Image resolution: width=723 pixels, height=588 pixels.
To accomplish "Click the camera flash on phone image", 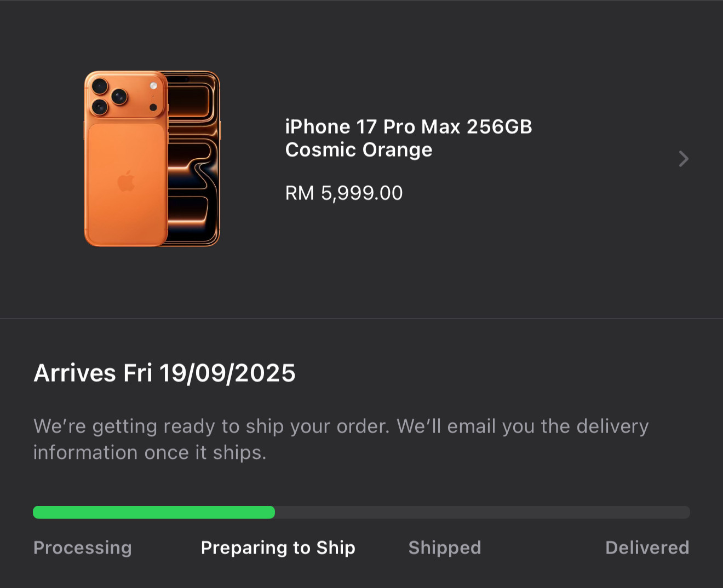I will tap(153, 86).
